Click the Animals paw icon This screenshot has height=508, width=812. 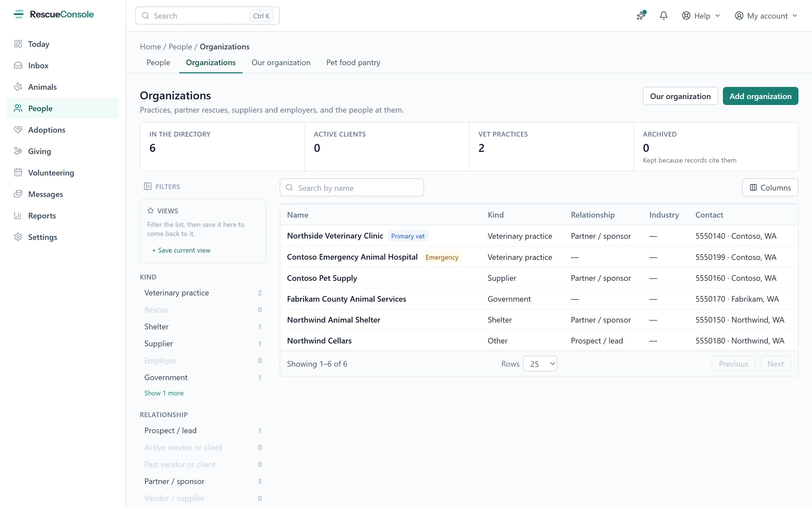18,87
